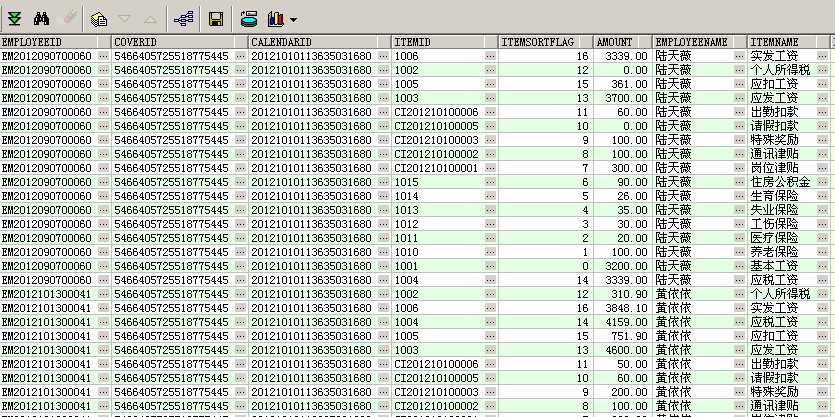Click the teal export results database icon
This screenshot has height=417, width=835.
tap(249, 20)
